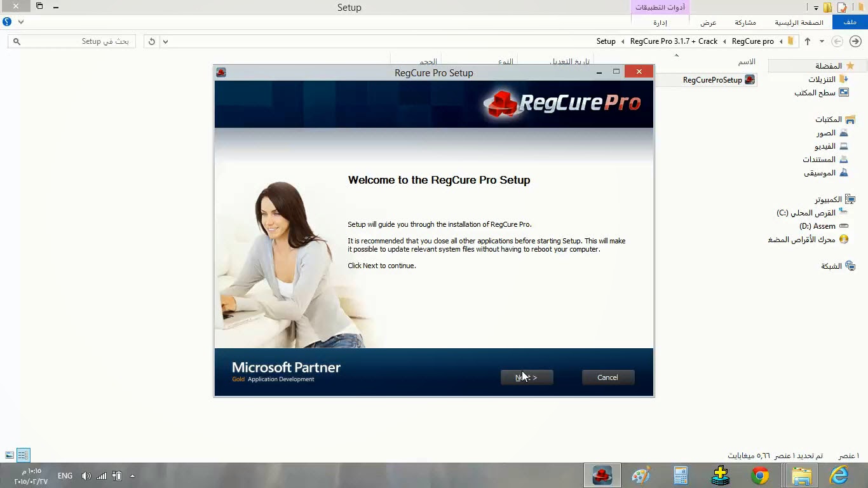Click the search magnifier icon
This screenshot has width=868, height=488.
17,41
